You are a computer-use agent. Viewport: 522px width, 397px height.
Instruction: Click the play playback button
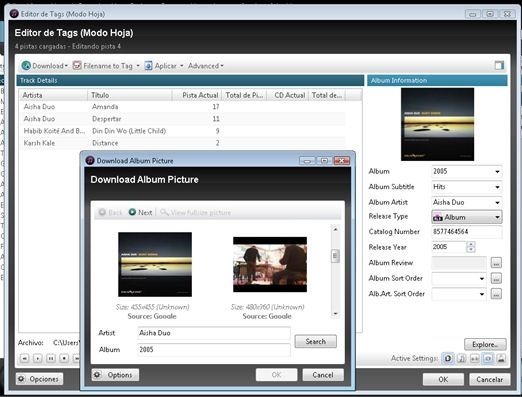point(38,358)
